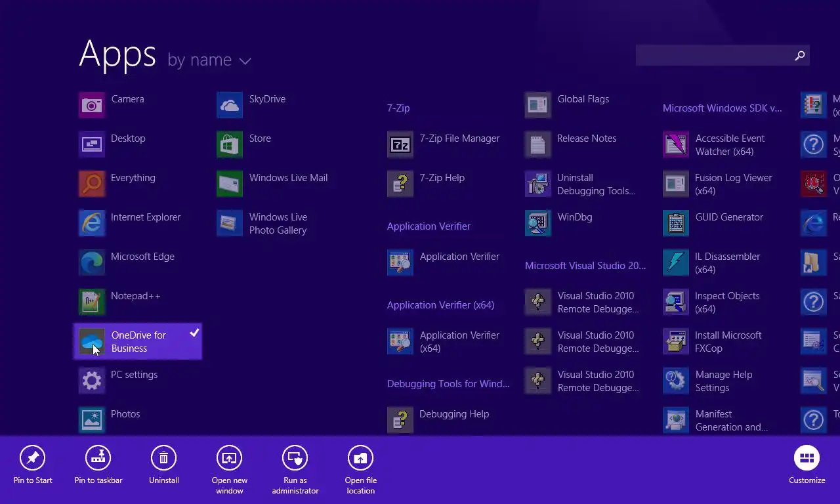The width and height of the screenshot is (840, 504).
Task: Click the search magnifier icon
Action: point(800,56)
